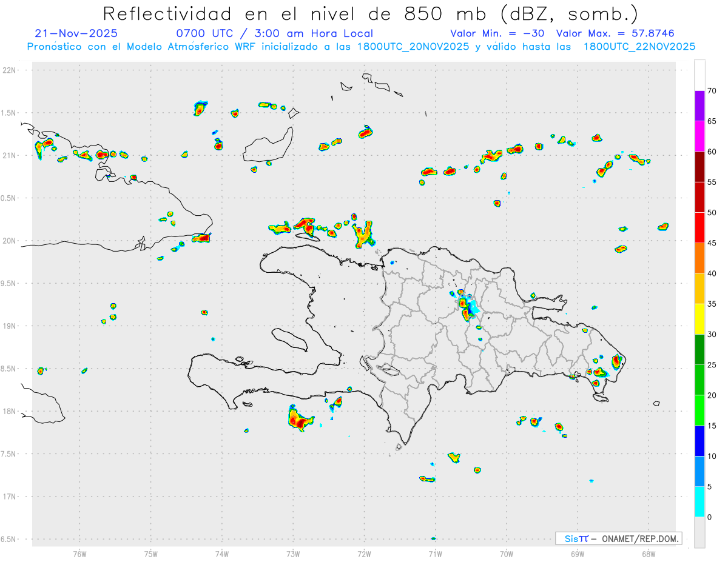Viewport: 728px width, 562px height.
Task: Click the '72W' longitude axis label
Action: 364,554
